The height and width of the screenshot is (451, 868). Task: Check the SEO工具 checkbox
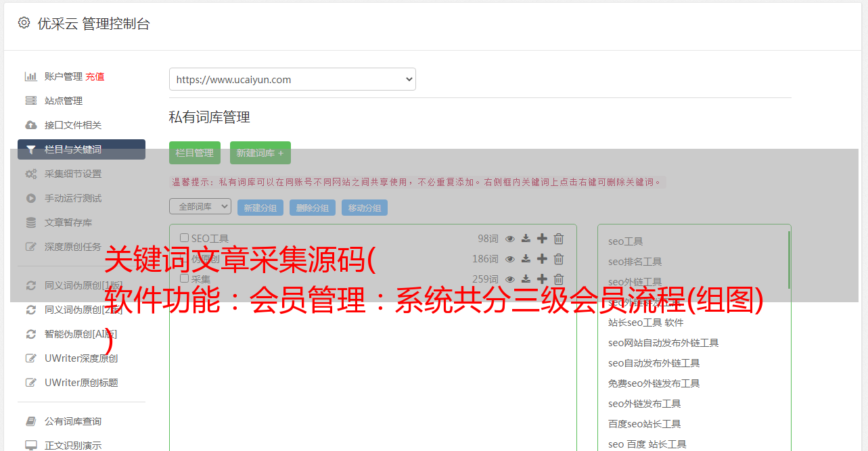(184, 238)
